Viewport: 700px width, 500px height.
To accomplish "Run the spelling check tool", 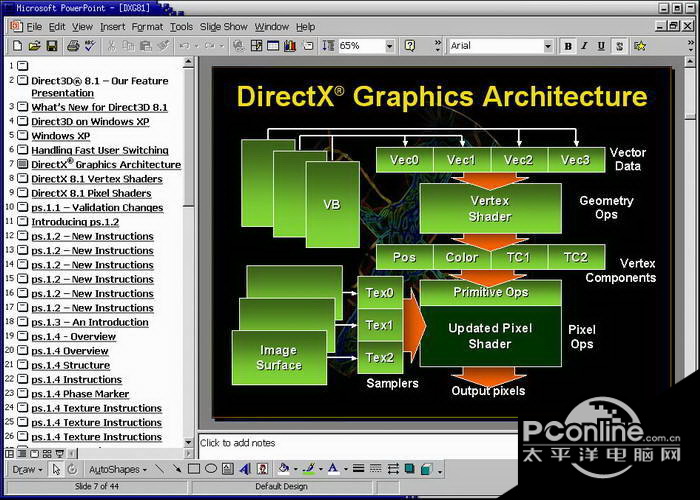I will (90, 46).
